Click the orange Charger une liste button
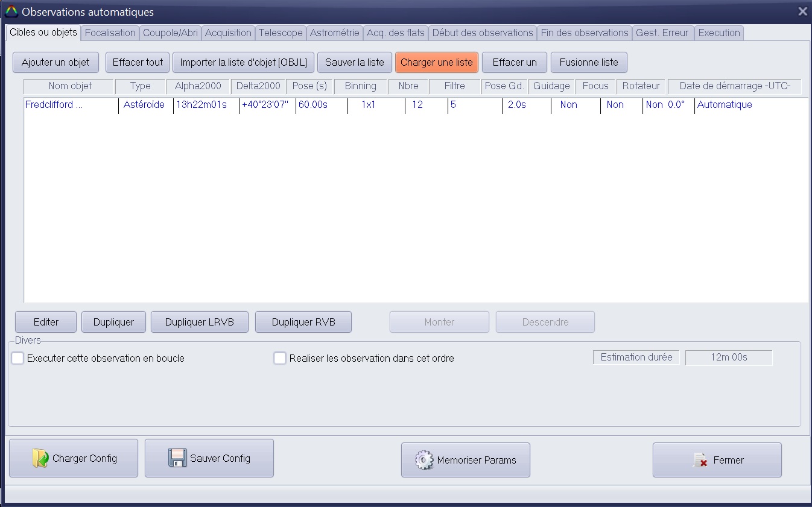 (x=436, y=62)
